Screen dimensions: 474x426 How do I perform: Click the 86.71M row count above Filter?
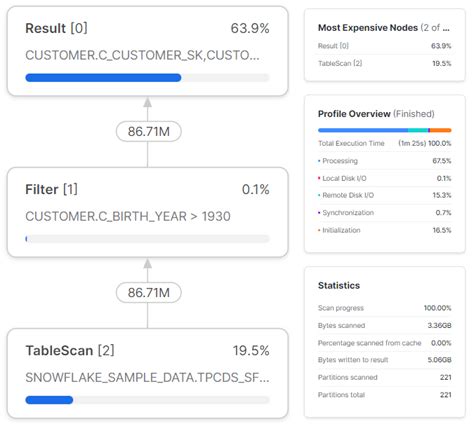[149, 131]
